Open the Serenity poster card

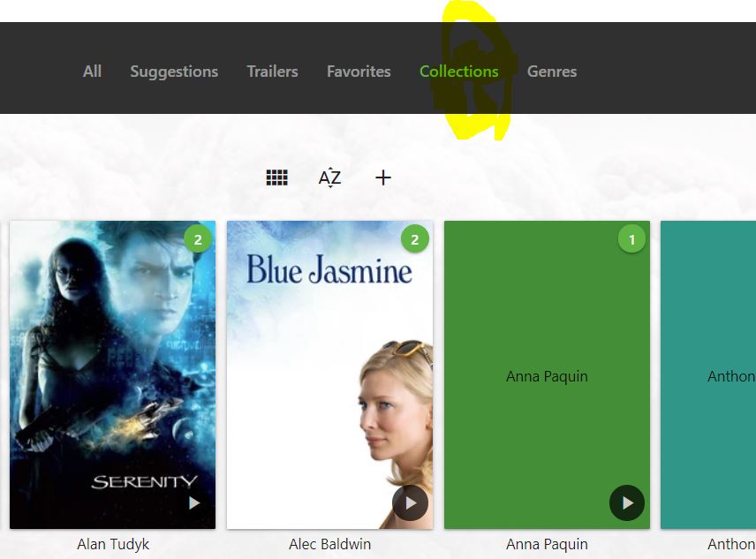click(113, 375)
